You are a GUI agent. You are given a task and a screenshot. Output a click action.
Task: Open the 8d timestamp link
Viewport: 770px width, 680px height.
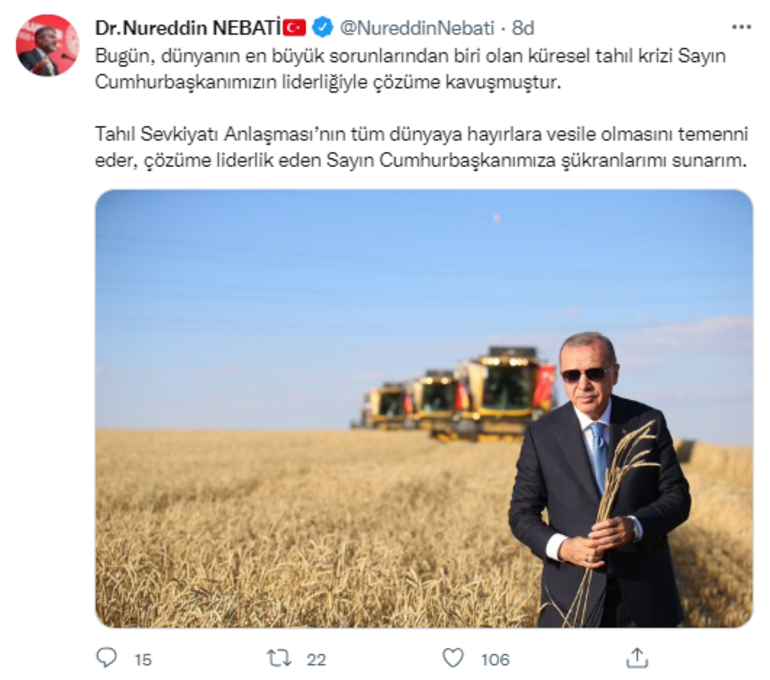[x=522, y=28]
